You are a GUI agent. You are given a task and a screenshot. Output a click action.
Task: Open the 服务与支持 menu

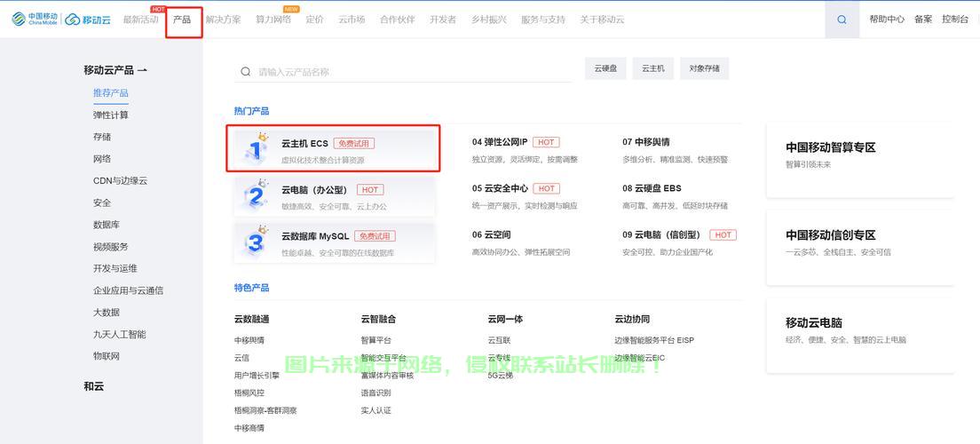point(543,20)
